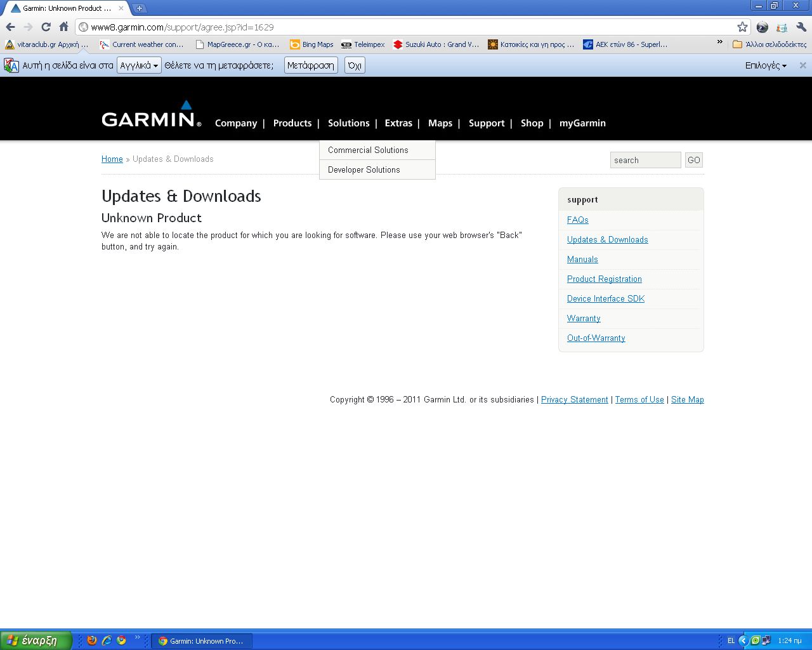Dismiss the translate bar with X
812x650 pixels.
(x=802, y=65)
